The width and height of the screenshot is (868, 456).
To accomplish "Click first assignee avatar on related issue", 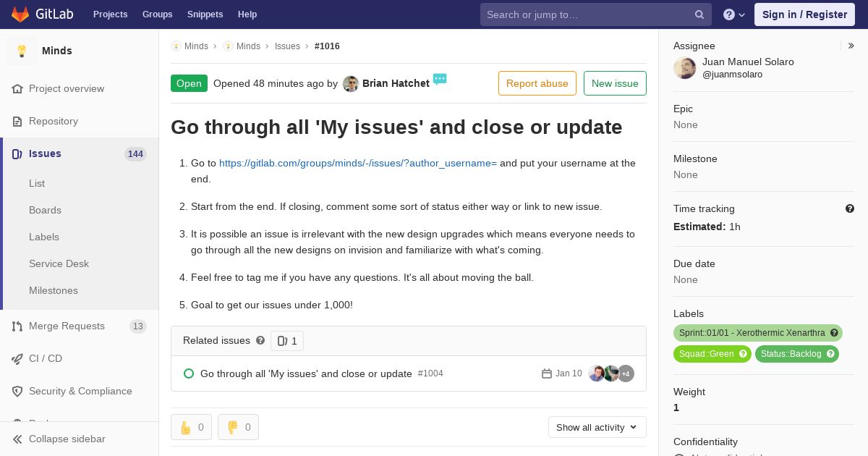I will (597, 373).
